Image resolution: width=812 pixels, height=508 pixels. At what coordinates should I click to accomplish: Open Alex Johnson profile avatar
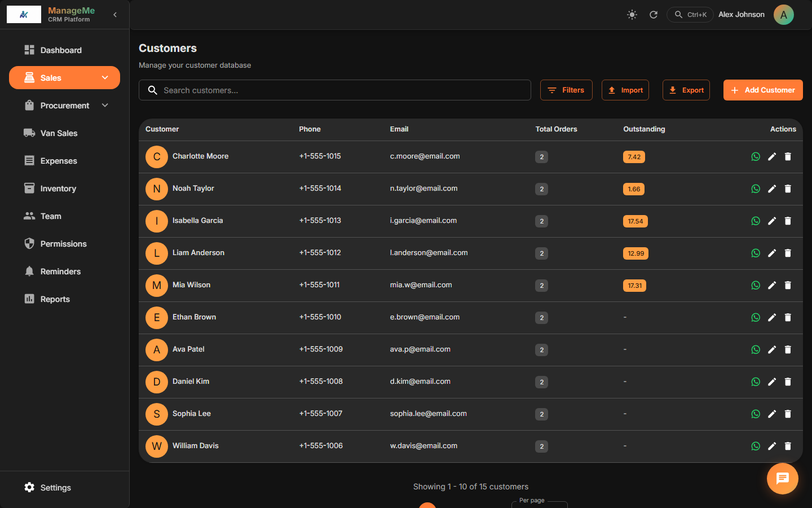click(x=783, y=15)
